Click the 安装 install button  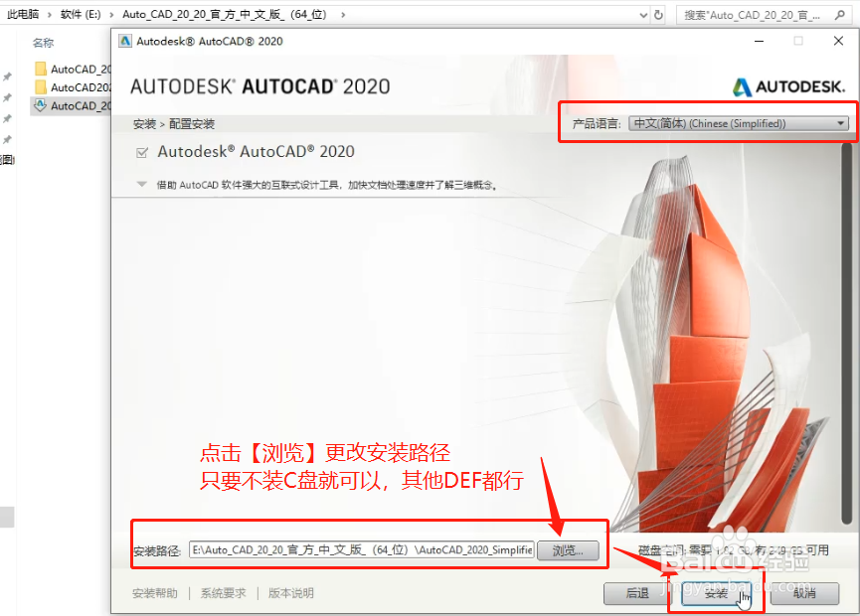[x=716, y=593]
